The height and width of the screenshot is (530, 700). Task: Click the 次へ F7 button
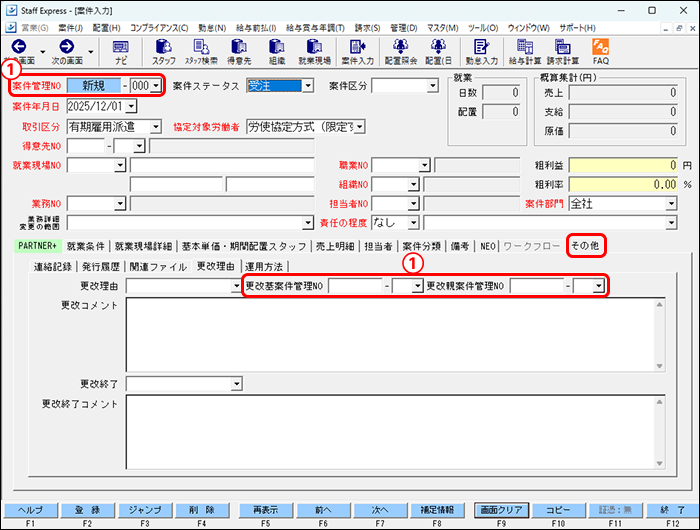click(x=380, y=510)
